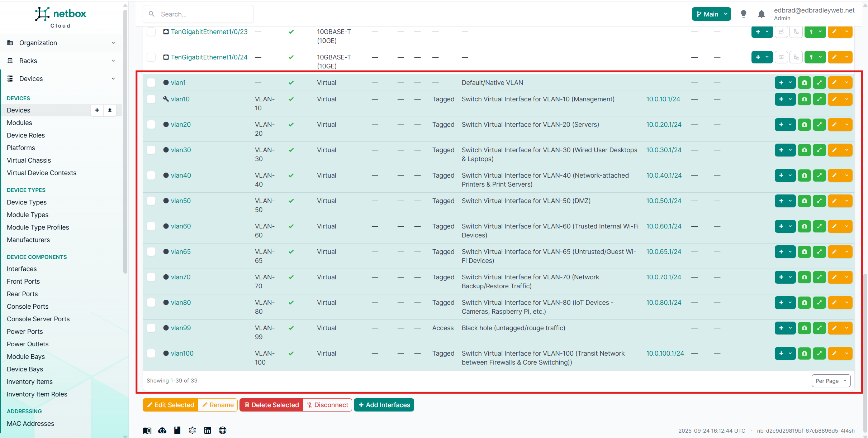Select the vlan99 interface checkbox

pyautogui.click(x=151, y=328)
